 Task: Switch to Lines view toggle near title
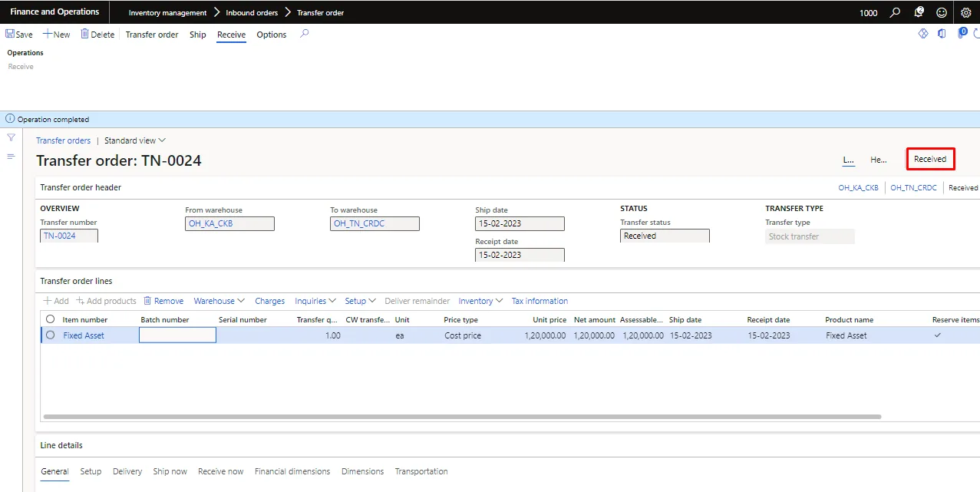coord(848,160)
